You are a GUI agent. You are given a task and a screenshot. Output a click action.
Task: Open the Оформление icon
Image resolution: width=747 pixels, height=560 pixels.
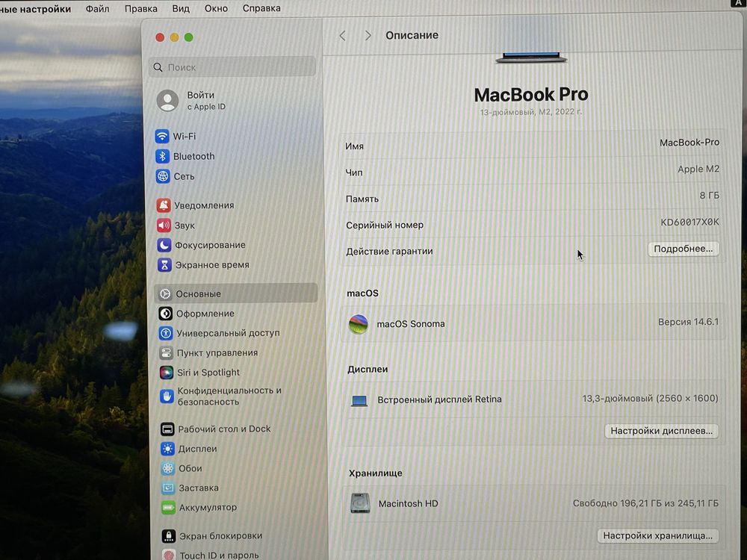coord(165,314)
